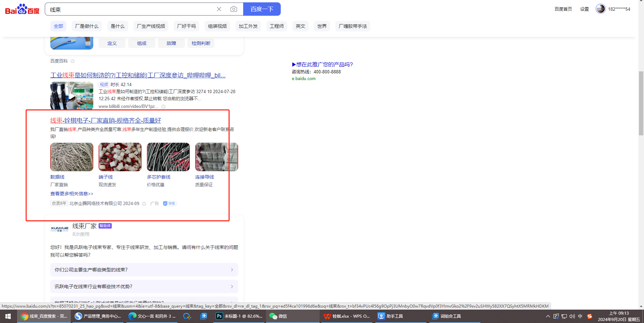Open Photoshop 未标题-1 in the taskbar
Image resolution: width=644 pixels, height=323 pixels.
click(239, 316)
